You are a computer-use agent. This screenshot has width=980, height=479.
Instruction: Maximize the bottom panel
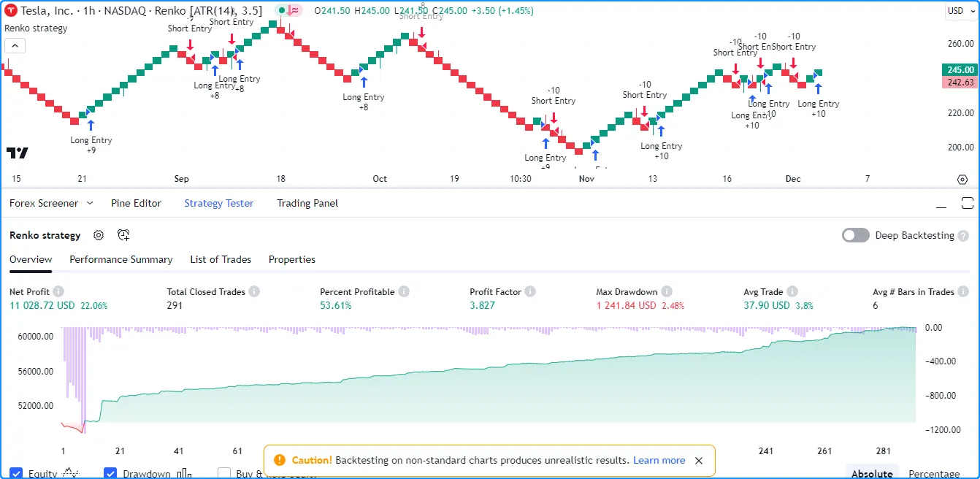[x=968, y=203]
